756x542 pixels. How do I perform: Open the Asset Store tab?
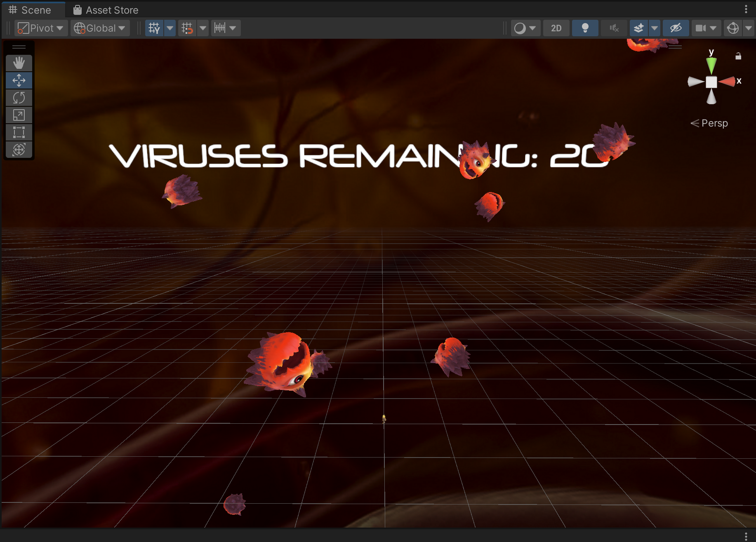tap(106, 10)
